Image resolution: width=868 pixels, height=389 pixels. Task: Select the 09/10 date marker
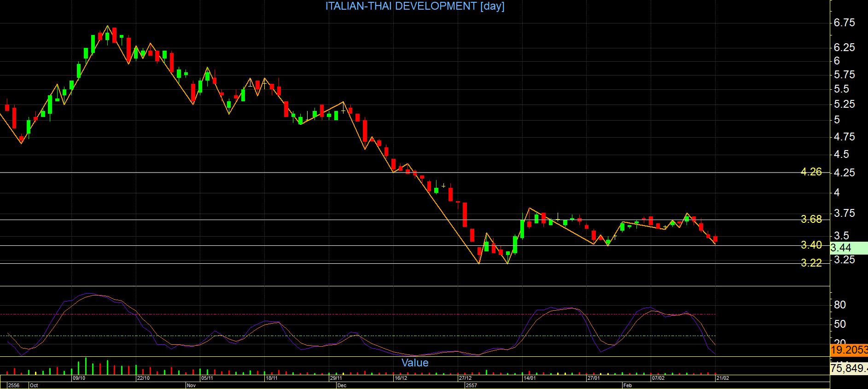pos(79,378)
